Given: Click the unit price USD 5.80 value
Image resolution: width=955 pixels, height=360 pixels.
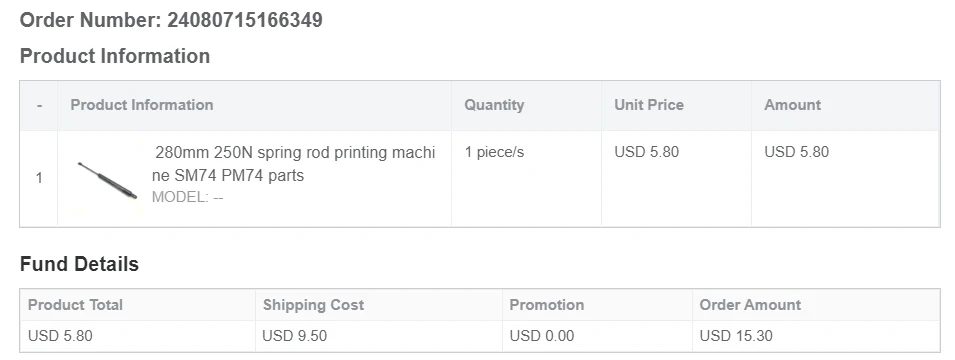Looking at the screenshot, I should click(x=646, y=152).
